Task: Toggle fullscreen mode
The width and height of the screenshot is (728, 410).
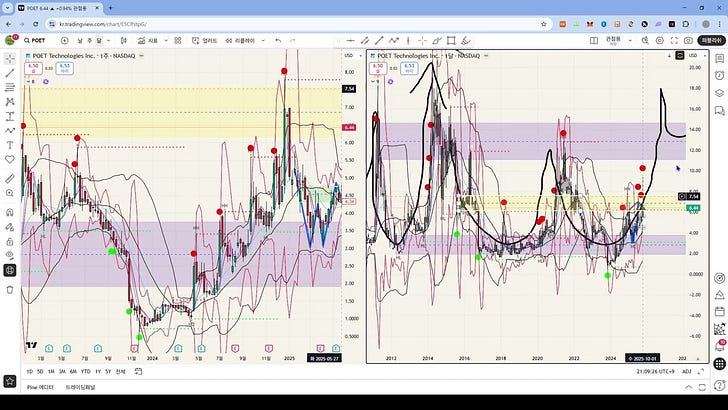Action: click(x=674, y=41)
